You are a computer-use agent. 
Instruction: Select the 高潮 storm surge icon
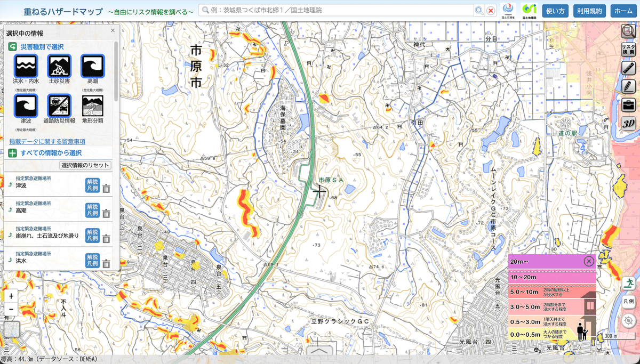pyautogui.click(x=93, y=66)
